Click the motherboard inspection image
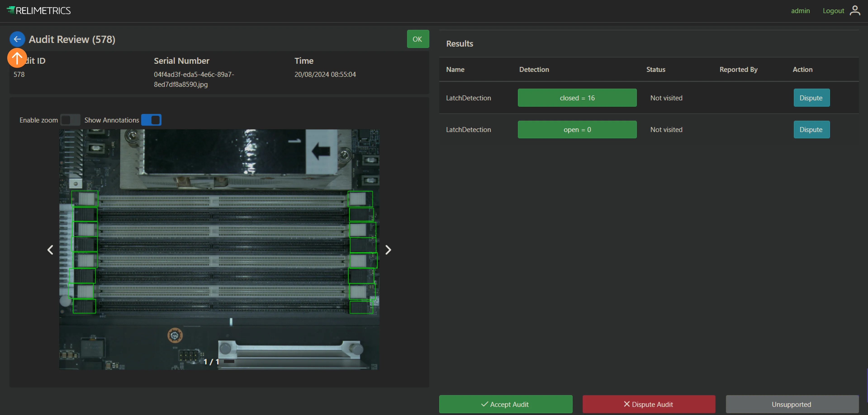The height and width of the screenshot is (415, 868). coord(219,250)
